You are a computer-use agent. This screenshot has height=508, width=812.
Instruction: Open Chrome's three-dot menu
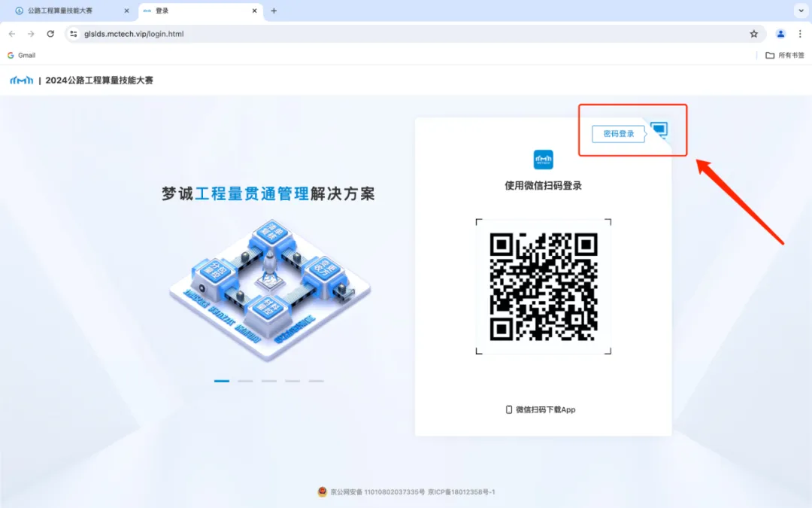(799, 34)
